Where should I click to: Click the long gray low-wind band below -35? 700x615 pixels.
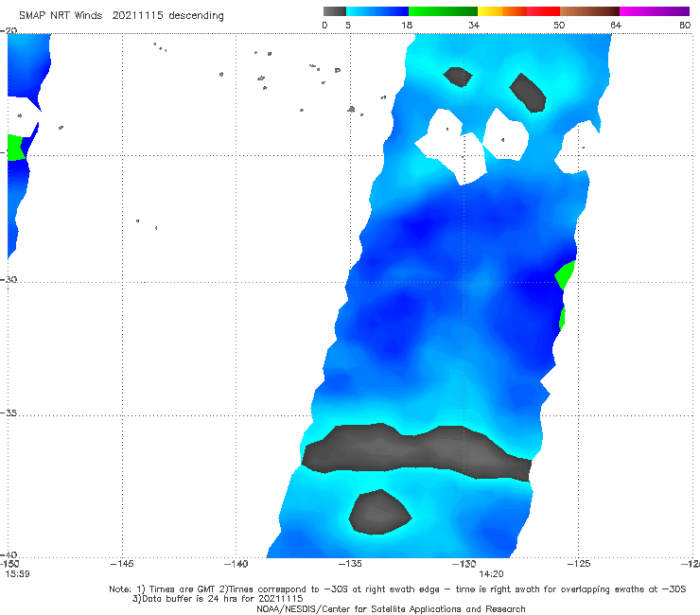click(x=416, y=452)
